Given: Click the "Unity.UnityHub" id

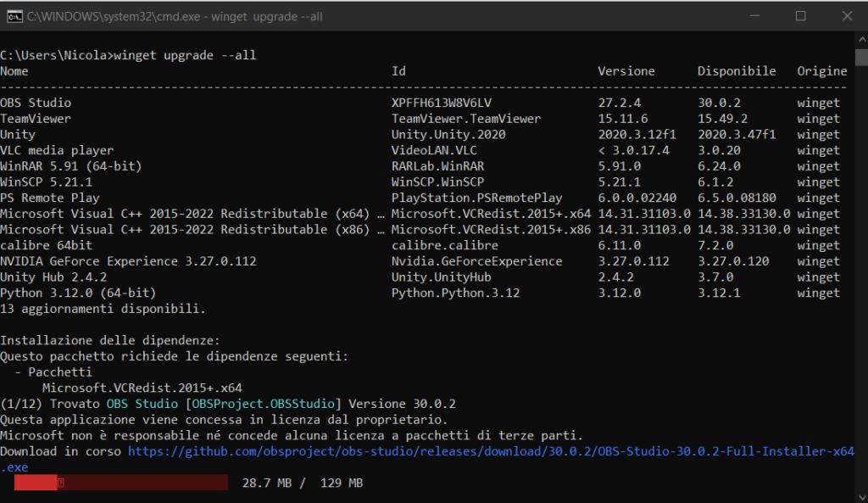Looking at the screenshot, I should [x=441, y=277].
